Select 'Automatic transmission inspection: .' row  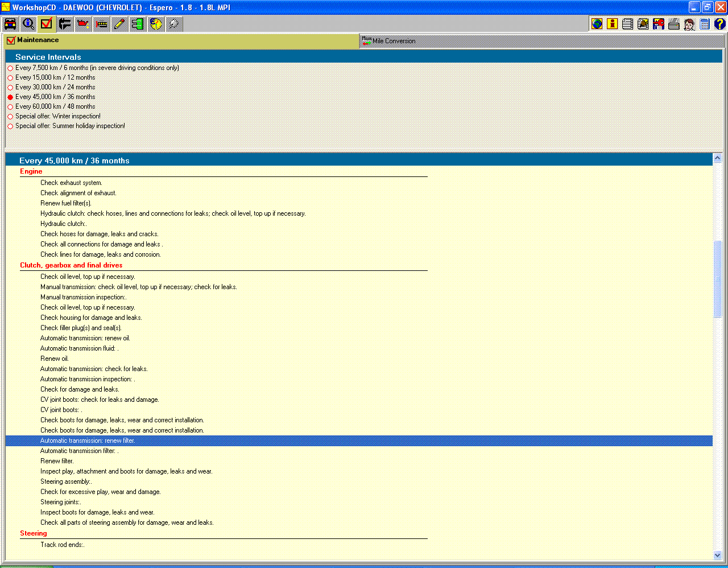pyautogui.click(x=359, y=379)
